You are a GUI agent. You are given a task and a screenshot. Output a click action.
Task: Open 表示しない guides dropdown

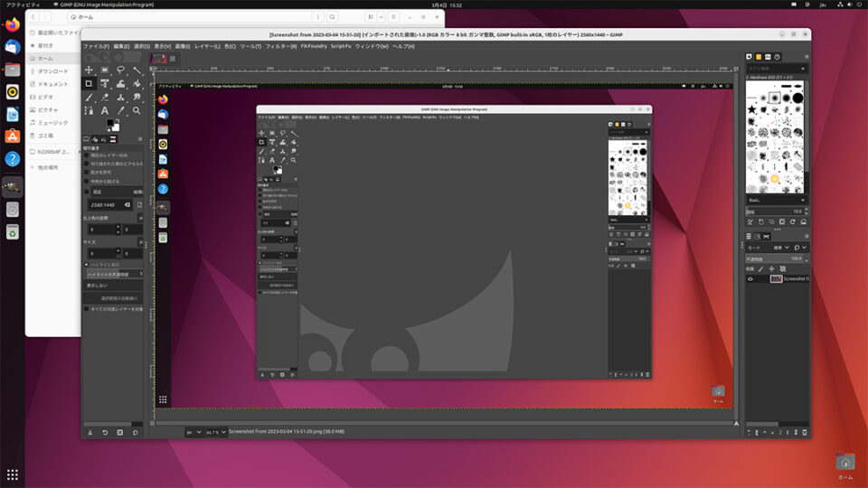click(113, 286)
